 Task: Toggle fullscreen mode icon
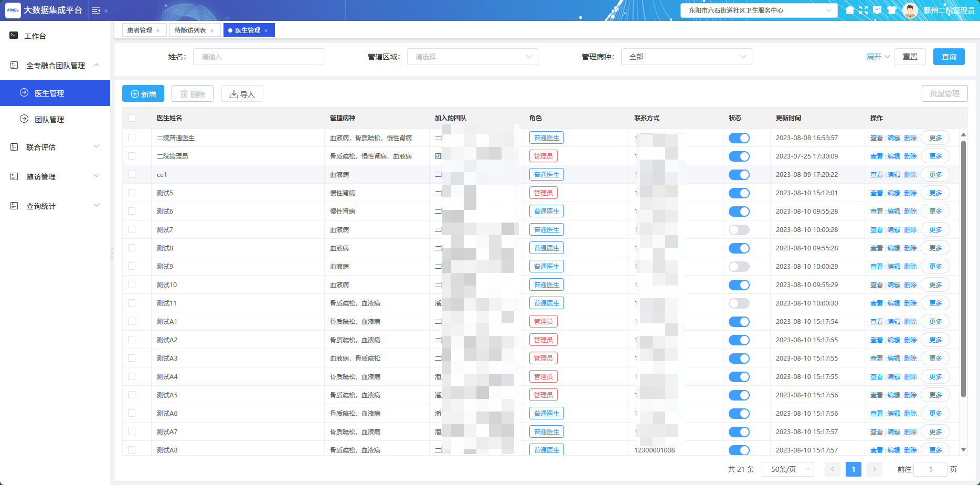tap(864, 10)
